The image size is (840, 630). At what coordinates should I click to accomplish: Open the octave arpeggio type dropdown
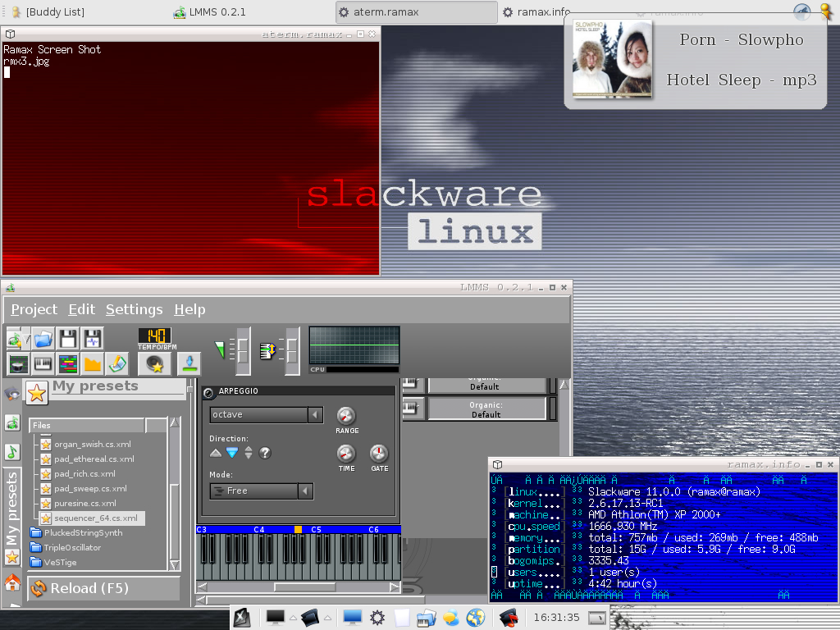coord(267,414)
